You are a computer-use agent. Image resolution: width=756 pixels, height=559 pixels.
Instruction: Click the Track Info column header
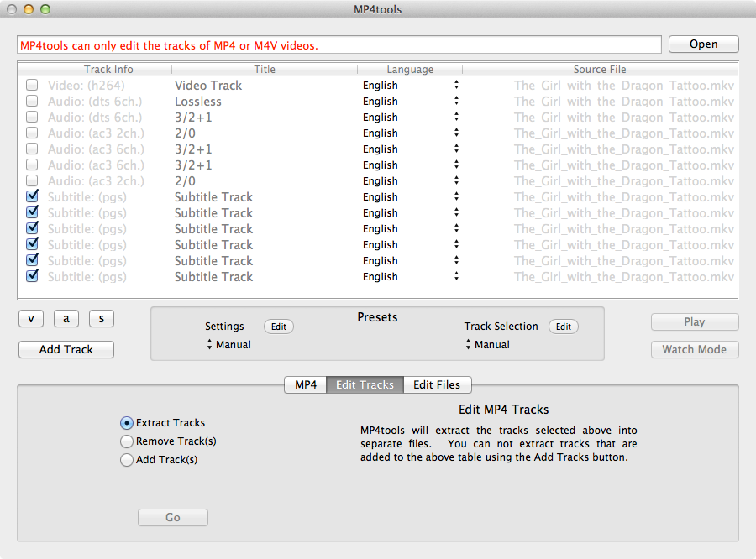click(108, 69)
